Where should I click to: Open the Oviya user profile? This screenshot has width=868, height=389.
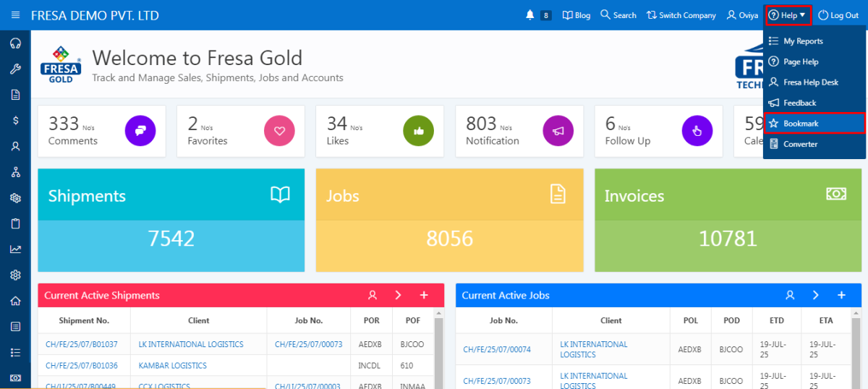point(743,15)
